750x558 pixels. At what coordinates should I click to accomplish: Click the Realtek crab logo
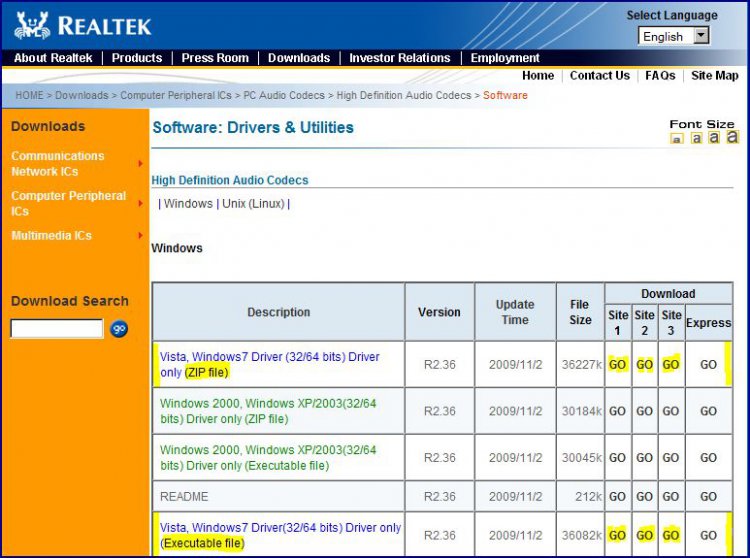click(x=32, y=25)
